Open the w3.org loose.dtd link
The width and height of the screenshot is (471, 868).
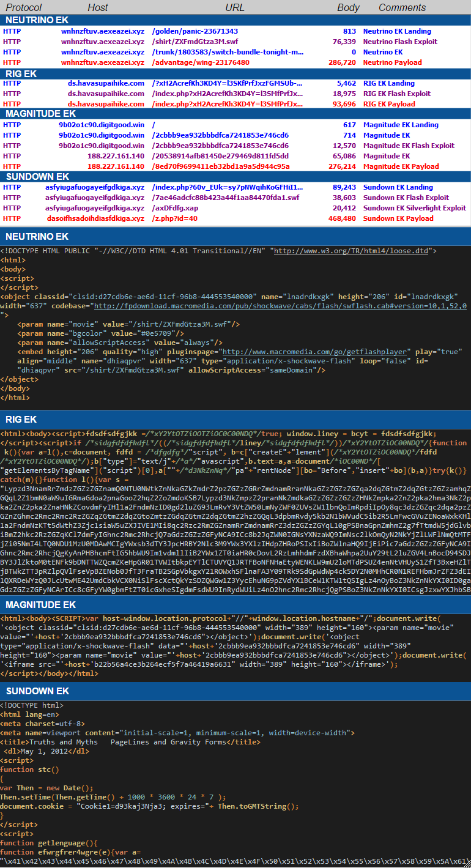click(x=352, y=251)
